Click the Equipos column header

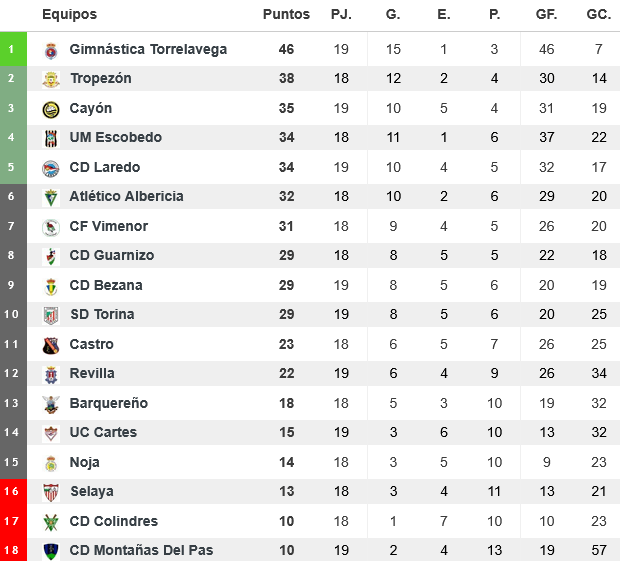pos(70,15)
